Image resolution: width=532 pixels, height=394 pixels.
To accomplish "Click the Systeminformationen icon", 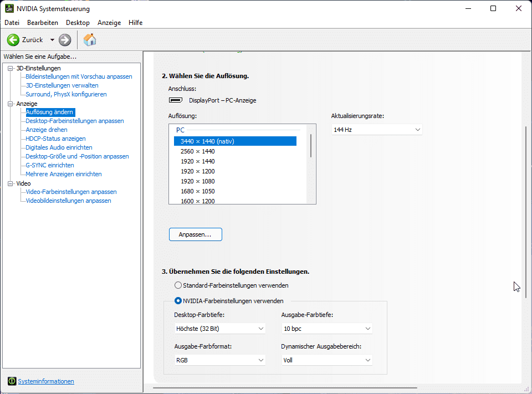I will [x=12, y=381].
